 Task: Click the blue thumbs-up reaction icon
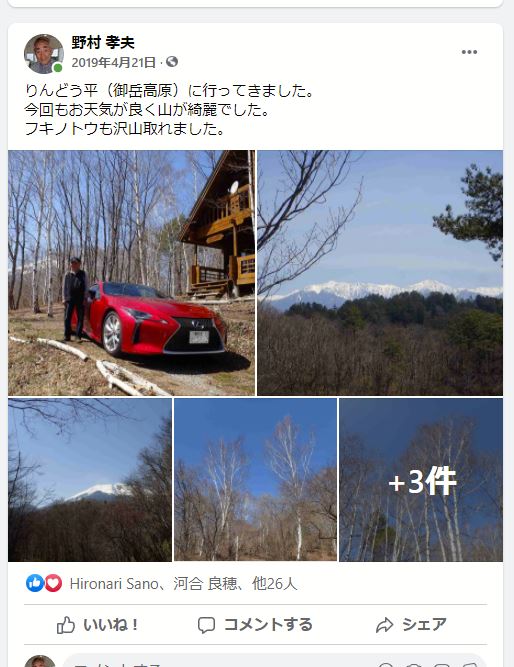tap(35, 583)
